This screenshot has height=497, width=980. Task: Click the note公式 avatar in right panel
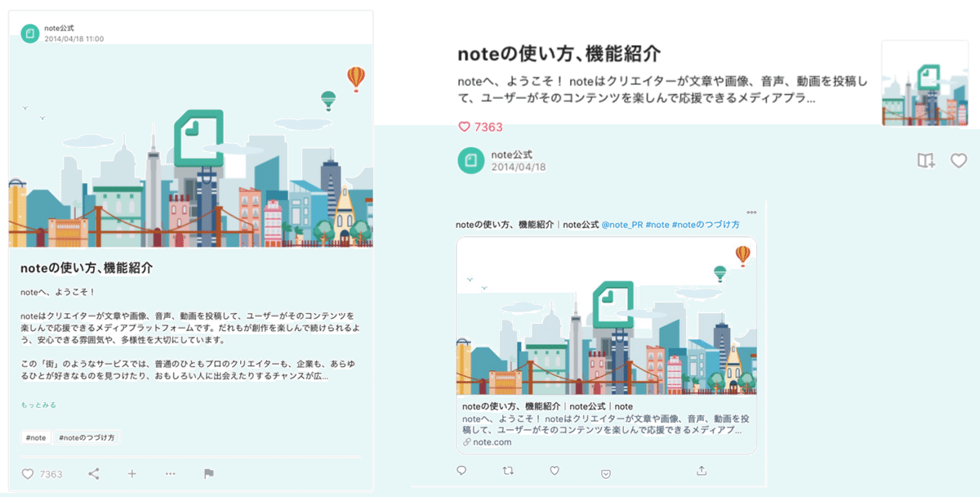pyautogui.click(x=471, y=161)
